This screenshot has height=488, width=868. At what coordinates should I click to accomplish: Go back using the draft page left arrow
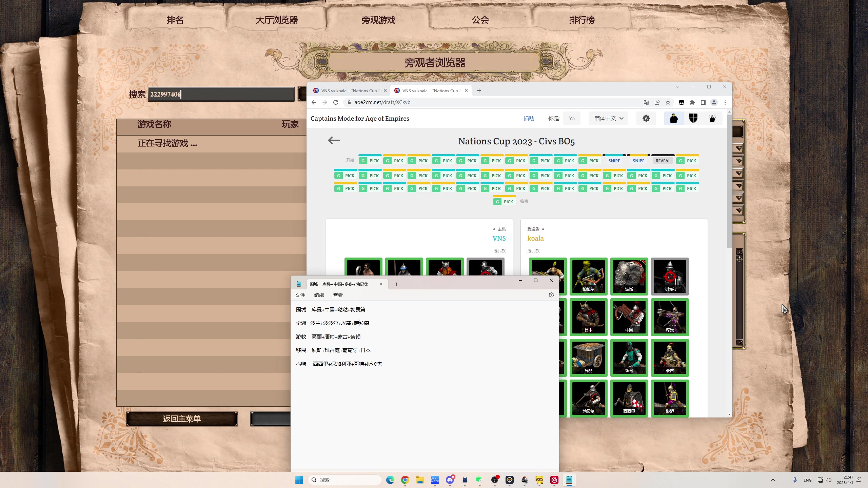click(334, 140)
